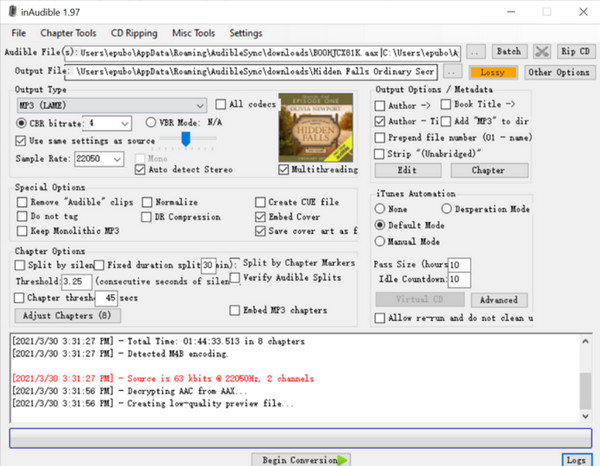Enable Add "MP3" to dir checkbox
The height and width of the screenshot is (466, 600).
click(x=446, y=121)
